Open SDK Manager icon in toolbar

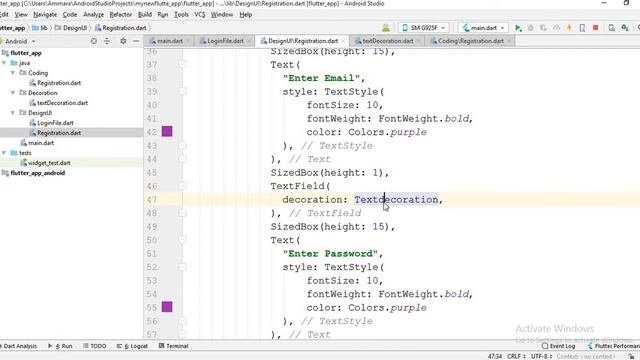click(x=624, y=28)
